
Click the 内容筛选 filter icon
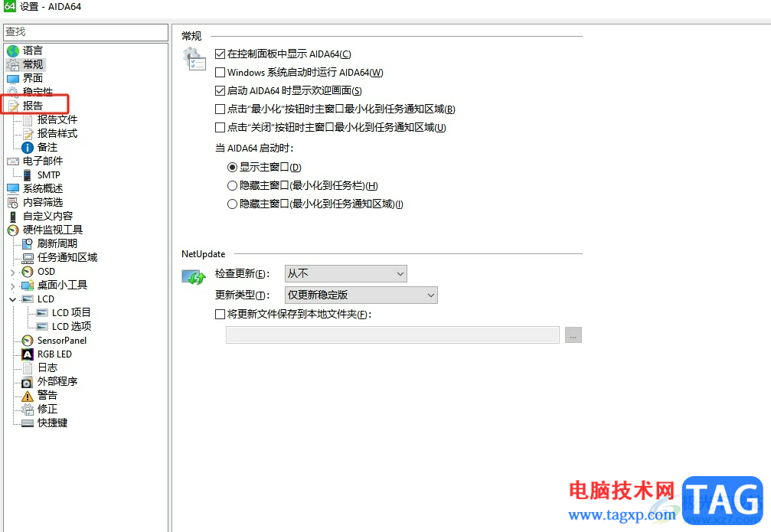13,202
